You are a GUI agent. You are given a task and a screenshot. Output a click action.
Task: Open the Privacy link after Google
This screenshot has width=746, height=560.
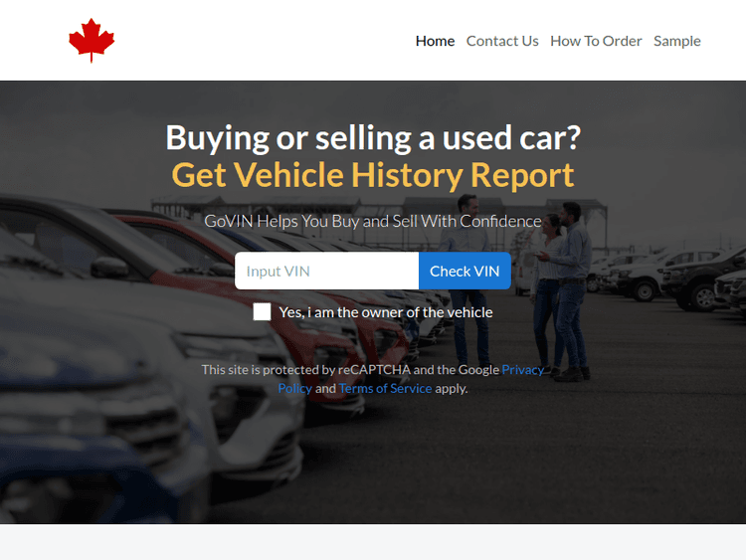(x=523, y=370)
